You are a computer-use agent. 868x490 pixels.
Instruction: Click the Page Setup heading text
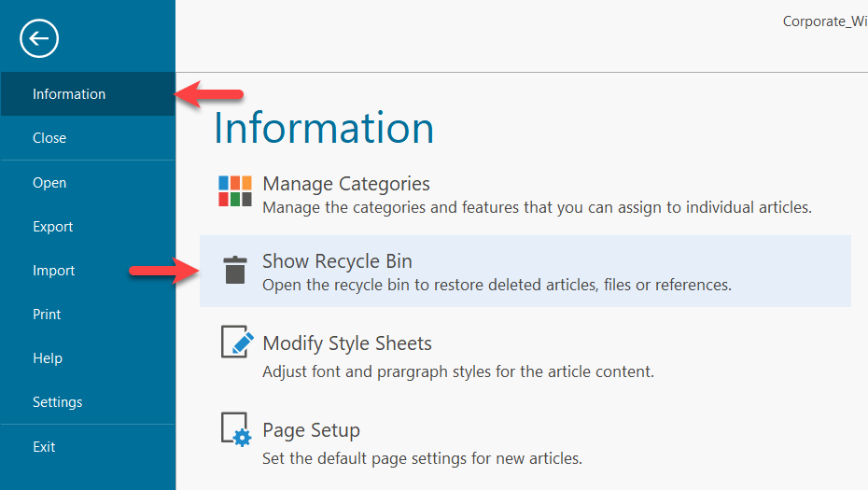[x=311, y=430]
